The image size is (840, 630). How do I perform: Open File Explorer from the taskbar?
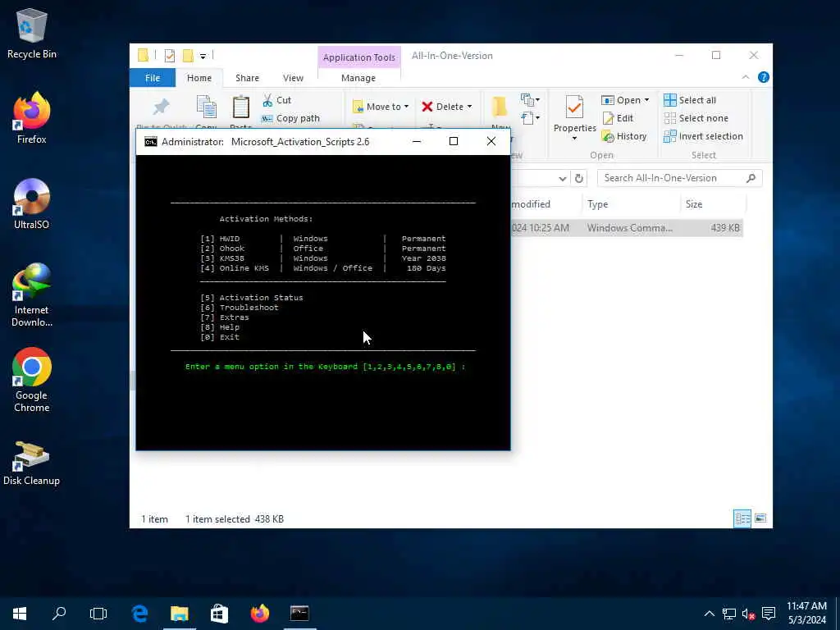[x=180, y=614]
